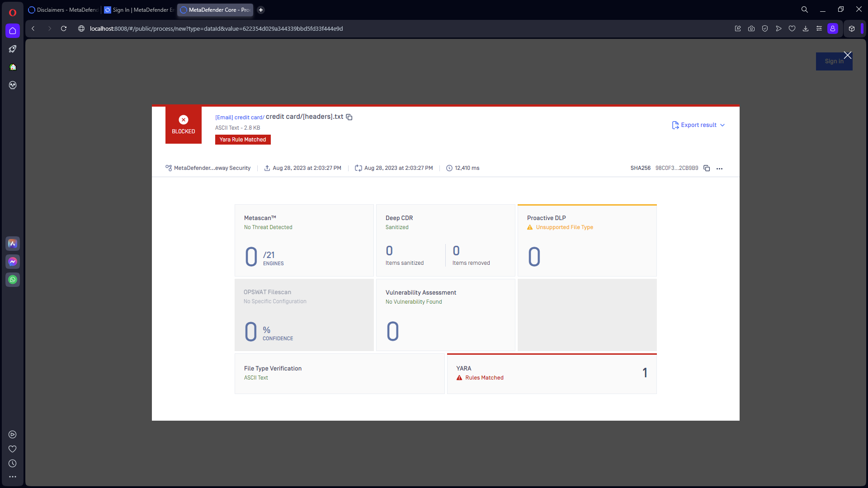Open easy setup sliders icon
This screenshot has width=868, height=488.
(x=819, y=28)
